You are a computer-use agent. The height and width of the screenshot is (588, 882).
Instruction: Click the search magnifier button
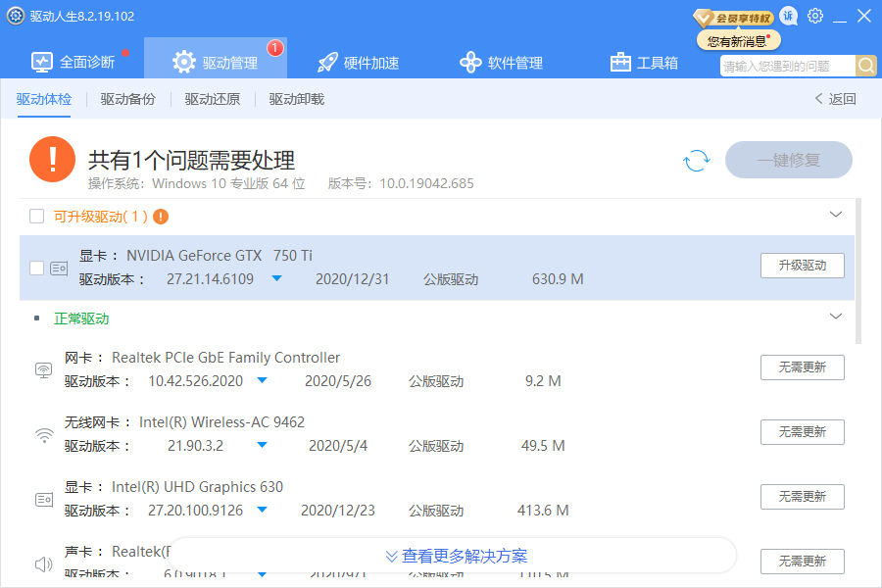pos(866,66)
